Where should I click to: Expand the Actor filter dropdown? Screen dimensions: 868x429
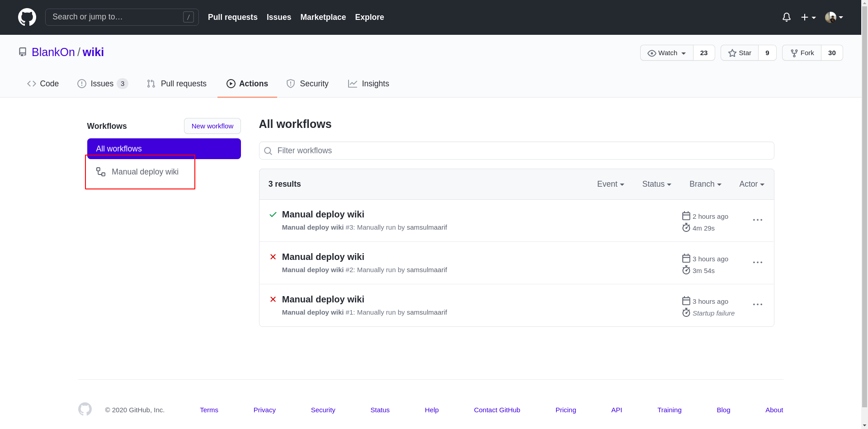click(752, 184)
